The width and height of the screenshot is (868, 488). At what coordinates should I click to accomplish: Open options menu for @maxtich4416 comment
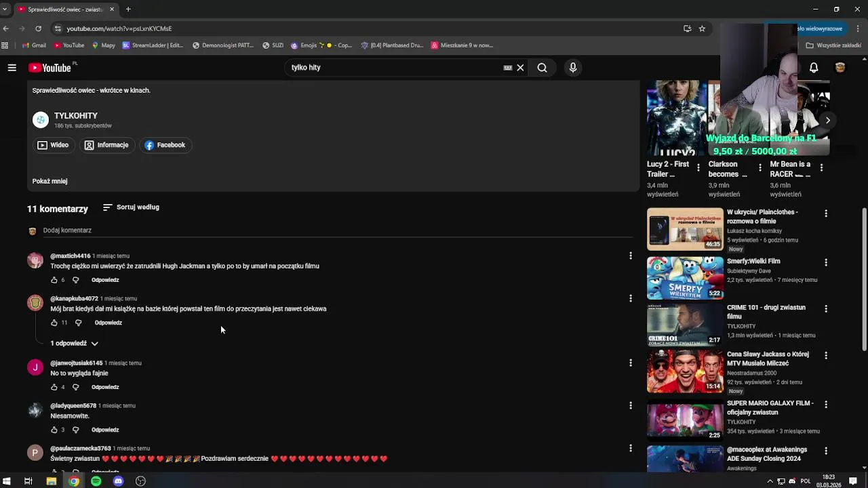[631, 256]
